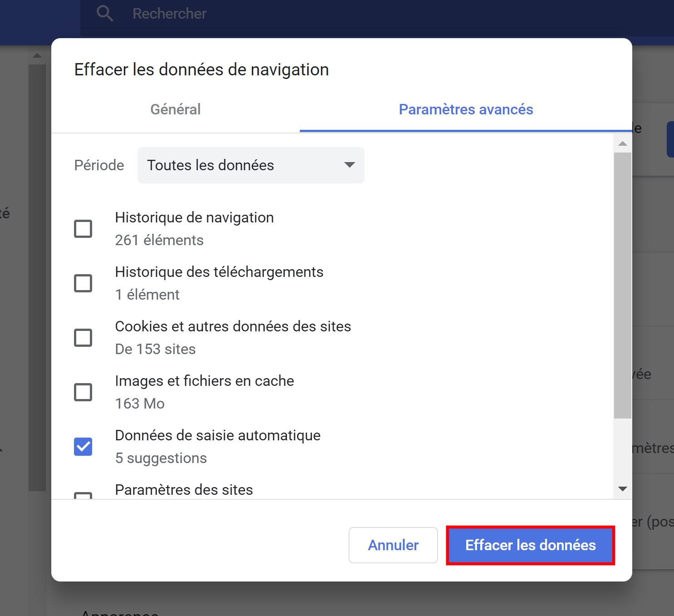This screenshot has height=616, width=674.
Task: Click the background page scroll-up arrow
Action: click(x=37, y=56)
